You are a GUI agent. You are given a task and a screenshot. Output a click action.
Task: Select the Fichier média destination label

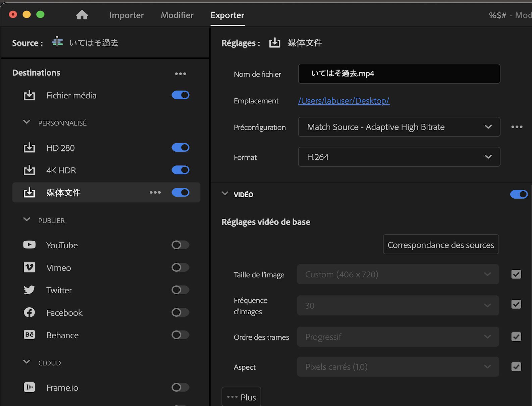[x=71, y=95]
